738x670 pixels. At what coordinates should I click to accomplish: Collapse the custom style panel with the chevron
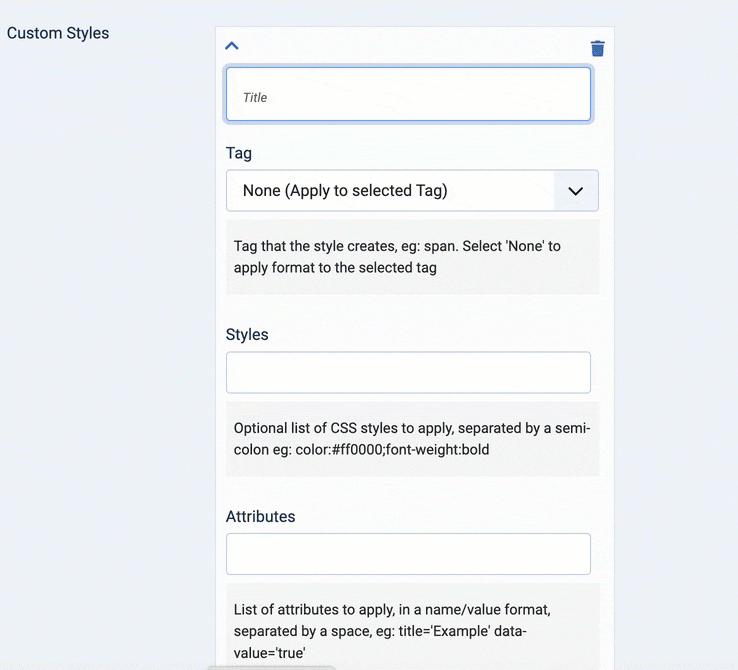[x=232, y=46]
